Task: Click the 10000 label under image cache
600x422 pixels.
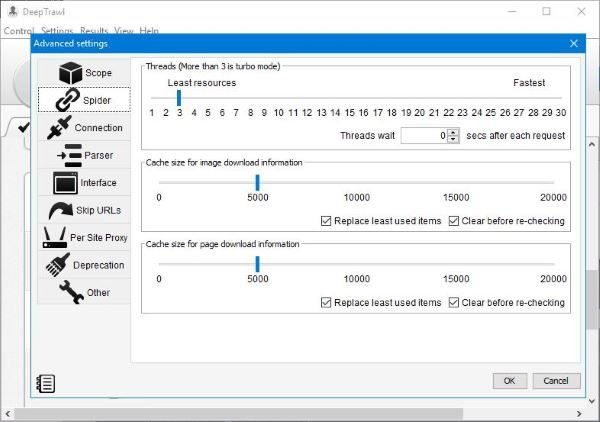Action: pyautogui.click(x=357, y=197)
